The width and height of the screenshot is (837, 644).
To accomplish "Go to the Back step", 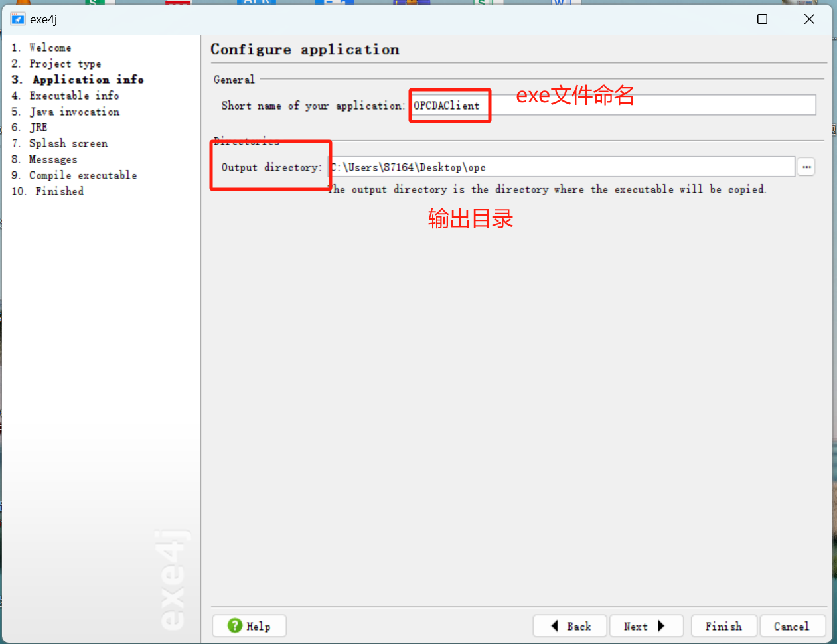I will coord(570,626).
